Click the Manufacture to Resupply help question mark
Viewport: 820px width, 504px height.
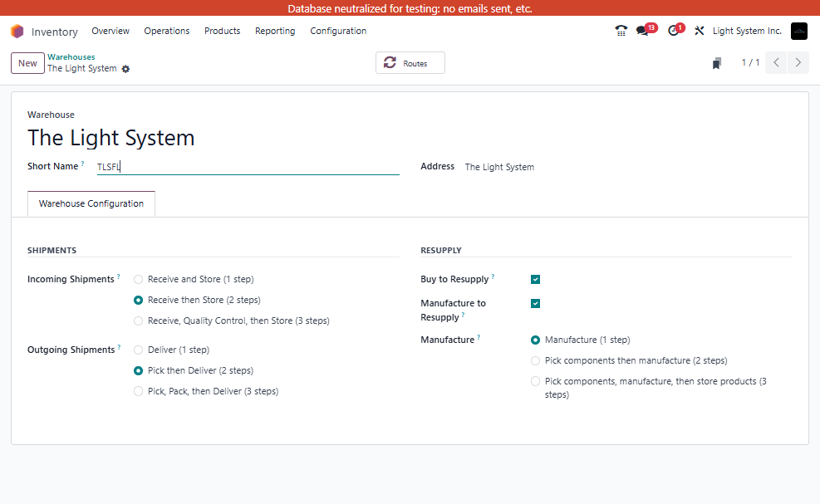(x=464, y=315)
